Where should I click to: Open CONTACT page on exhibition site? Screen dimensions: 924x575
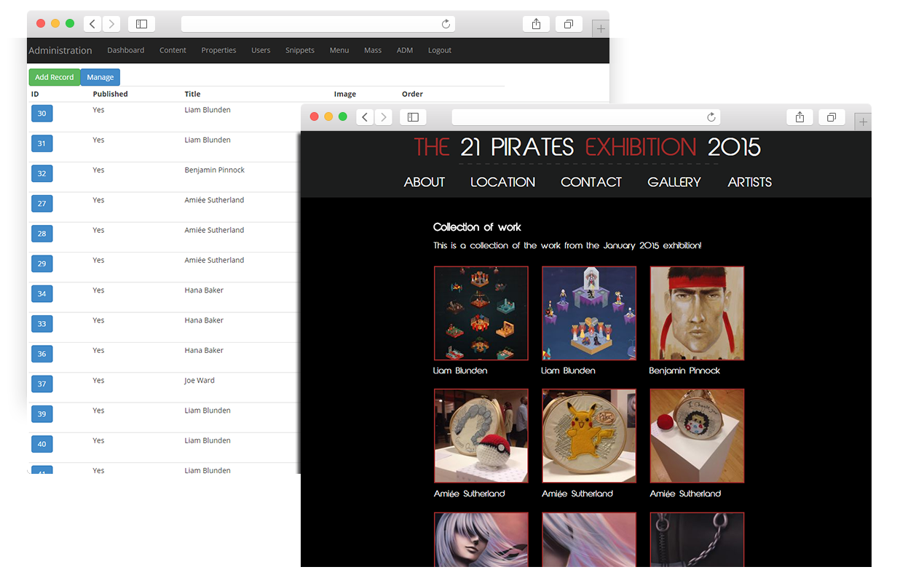click(x=591, y=182)
